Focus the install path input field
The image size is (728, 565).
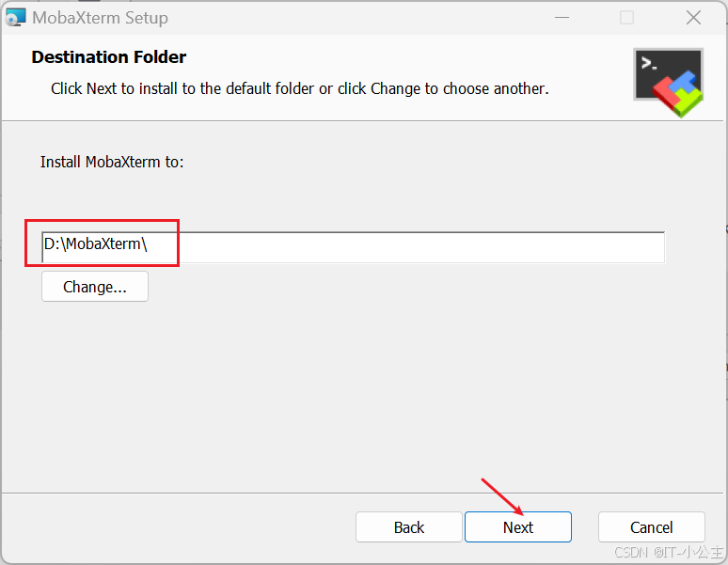(x=353, y=247)
